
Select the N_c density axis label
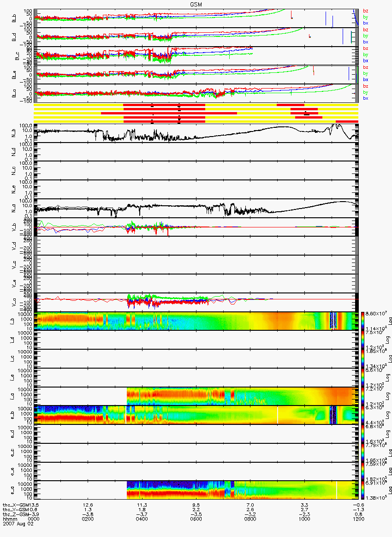pos(14,170)
